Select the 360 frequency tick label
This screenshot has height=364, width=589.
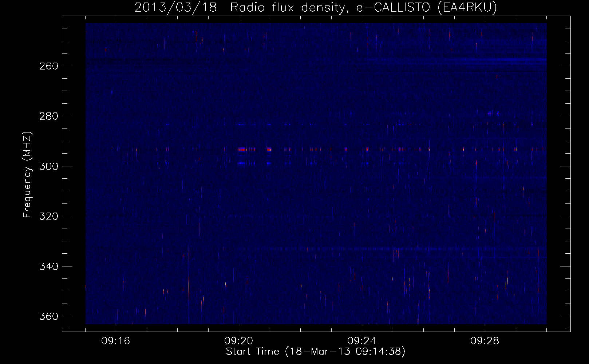(48, 316)
